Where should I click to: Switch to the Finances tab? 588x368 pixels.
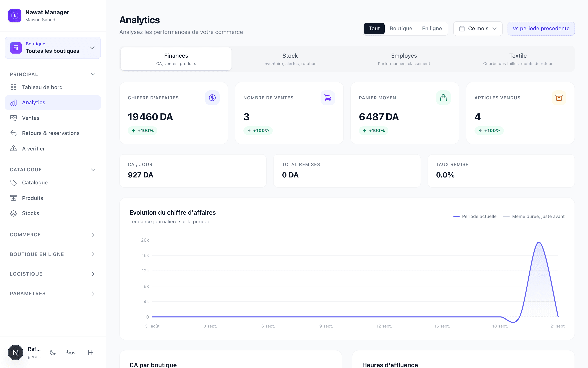point(176,59)
